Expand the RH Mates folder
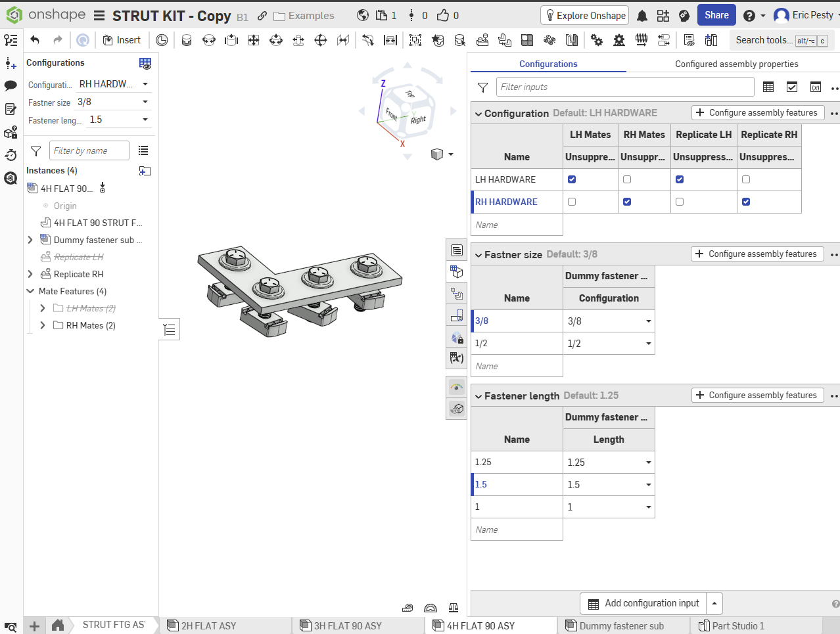The height and width of the screenshot is (634, 840). [43, 325]
